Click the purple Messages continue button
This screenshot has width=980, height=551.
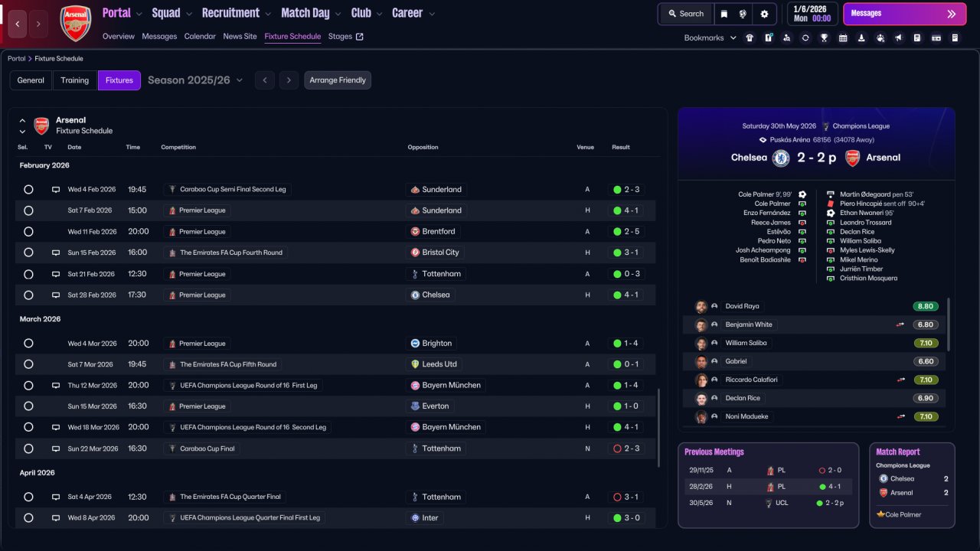[904, 14]
